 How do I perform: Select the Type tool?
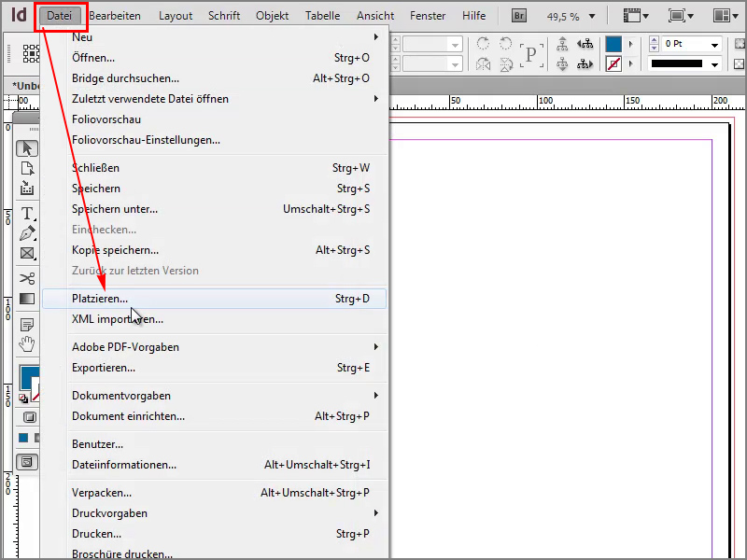(25, 213)
